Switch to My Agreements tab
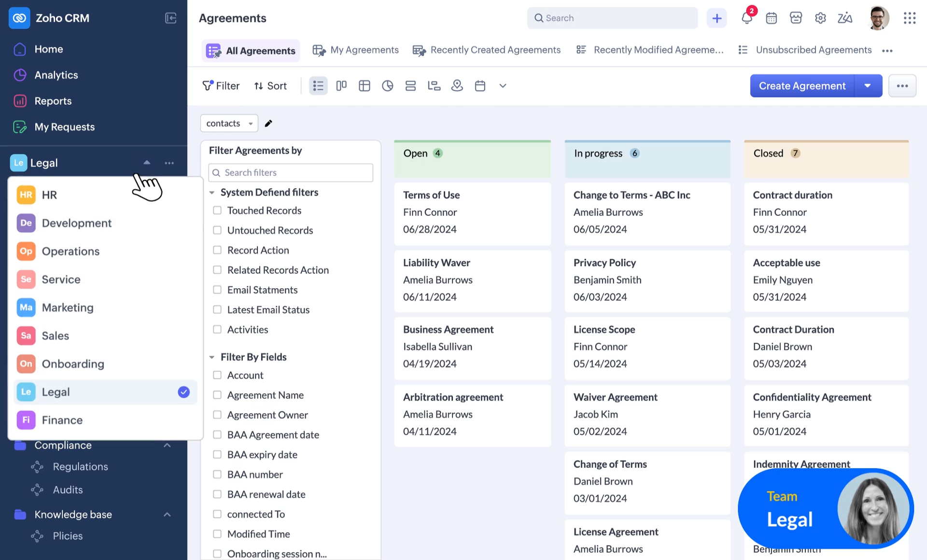Image resolution: width=927 pixels, height=560 pixels. coord(356,50)
